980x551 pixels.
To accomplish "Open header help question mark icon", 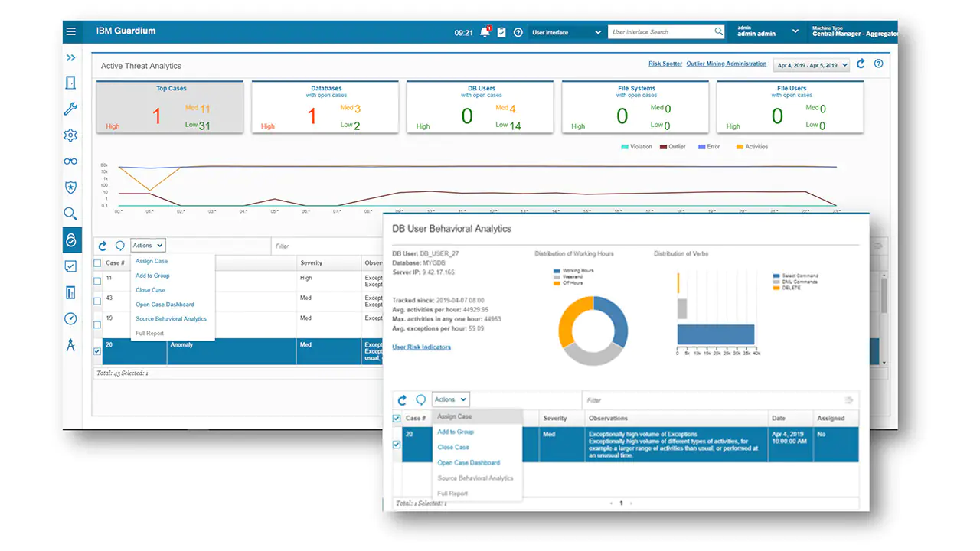I will pyautogui.click(x=518, y=32).
